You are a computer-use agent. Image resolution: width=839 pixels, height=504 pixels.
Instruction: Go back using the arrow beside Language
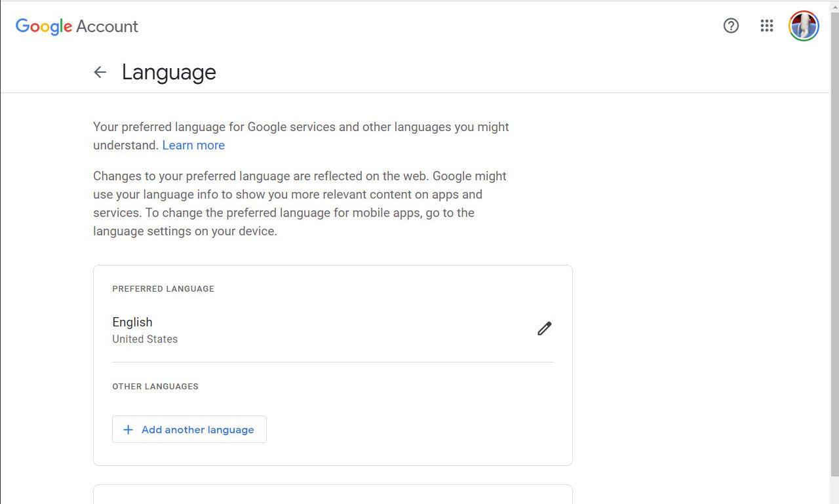100,72
